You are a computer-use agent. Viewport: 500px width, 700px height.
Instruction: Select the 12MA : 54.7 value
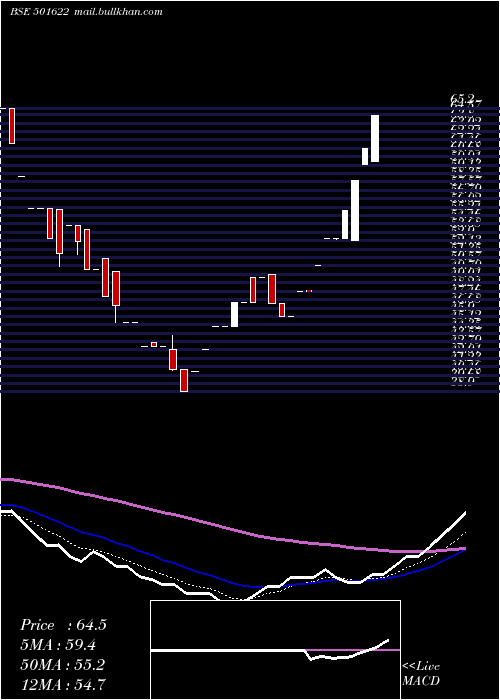tap(62, 684)
